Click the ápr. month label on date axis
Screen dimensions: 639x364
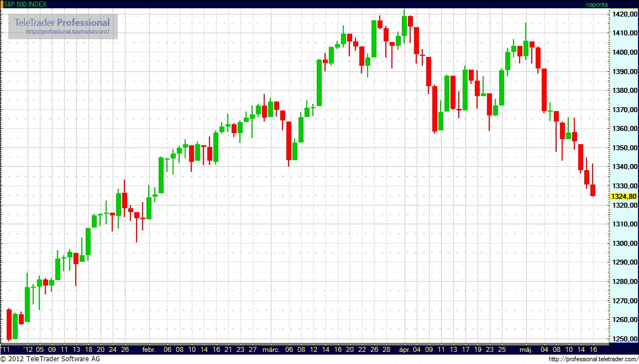point(405,349)
